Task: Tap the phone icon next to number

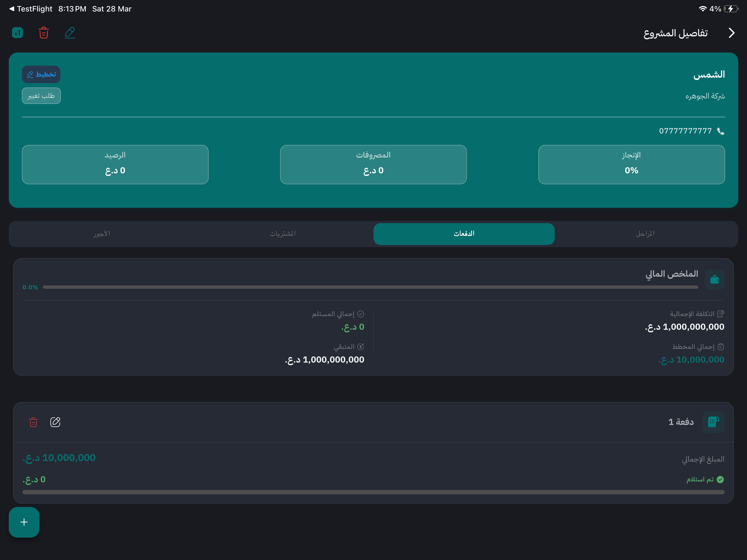Action: pyautogui.click(x=721, y=131)
